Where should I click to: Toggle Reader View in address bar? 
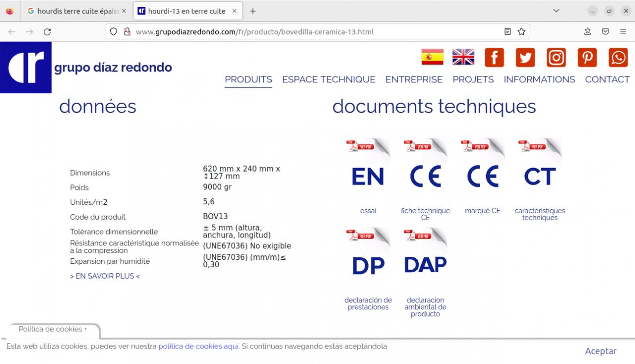pyautogui.click(x=508, y=32)
